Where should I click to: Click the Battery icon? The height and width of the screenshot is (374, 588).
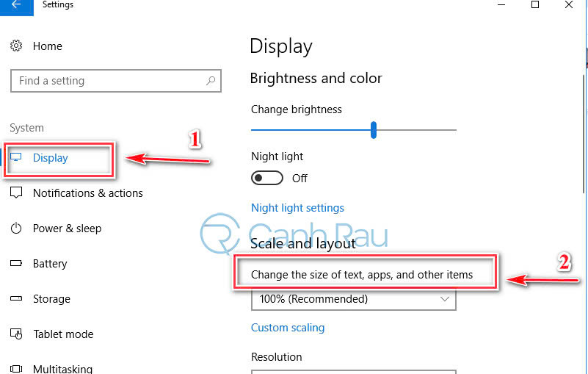[16, 264]
